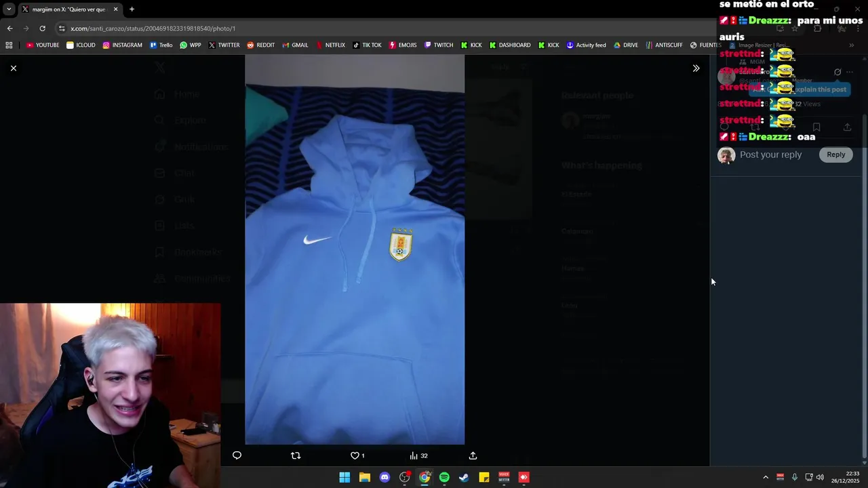
Task: Like the post with the heart icon
Action: (x=355, y=455)
